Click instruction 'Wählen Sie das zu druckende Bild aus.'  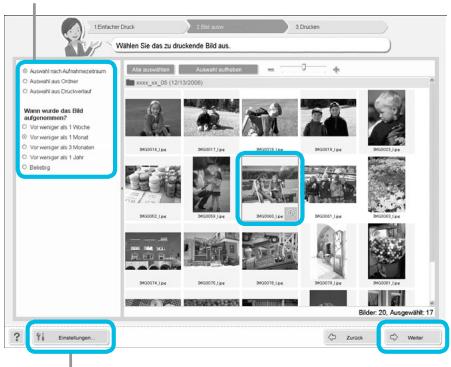(x=173, y=46)
